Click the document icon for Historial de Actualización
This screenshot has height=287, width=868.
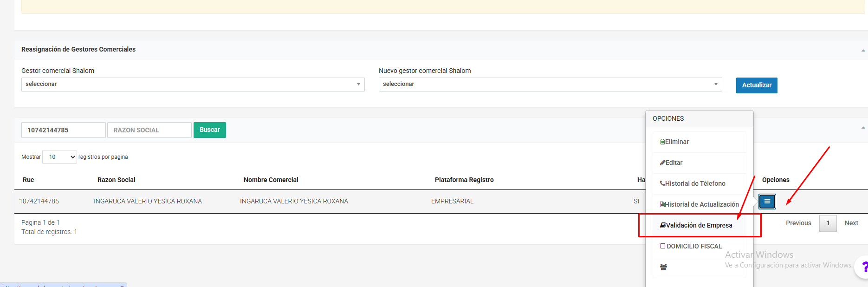point(662,204)
